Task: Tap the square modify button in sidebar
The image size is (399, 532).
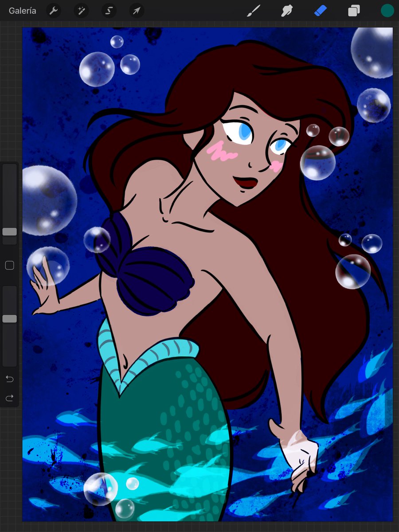Action: click(9, 266)
